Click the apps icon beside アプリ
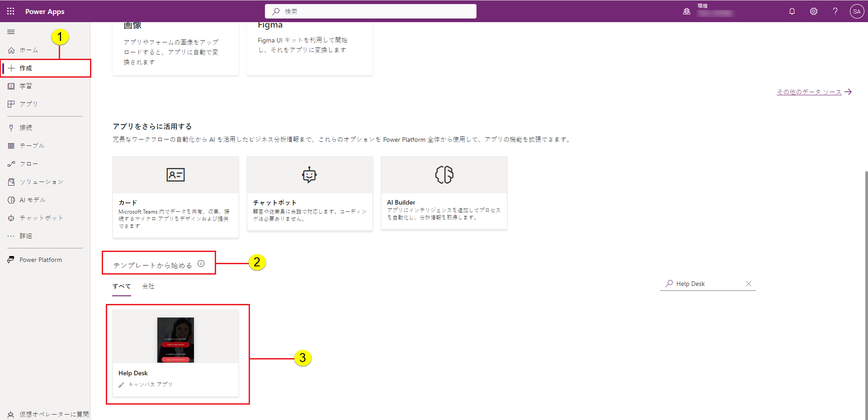Image resolution: width=868 pixels, height=420 pixels. pos(11,104)
